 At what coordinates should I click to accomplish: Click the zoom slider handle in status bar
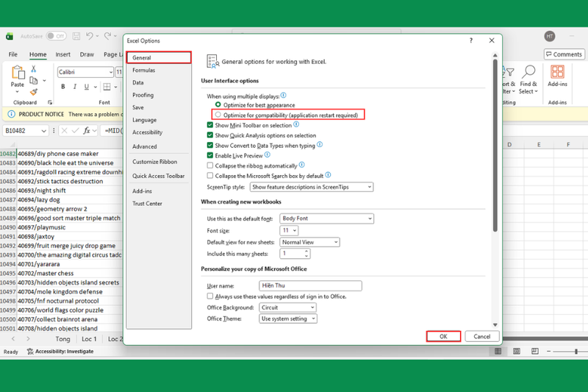click(576, 352)
